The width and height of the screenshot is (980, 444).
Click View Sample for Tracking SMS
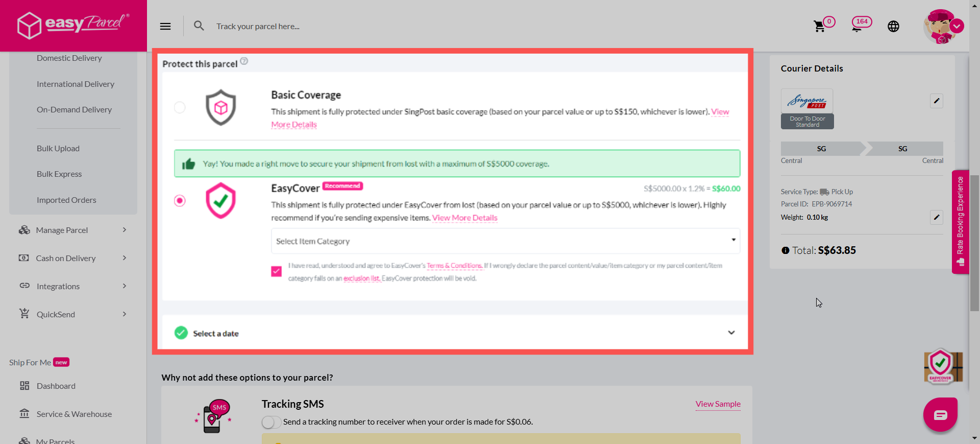(718, 404)
